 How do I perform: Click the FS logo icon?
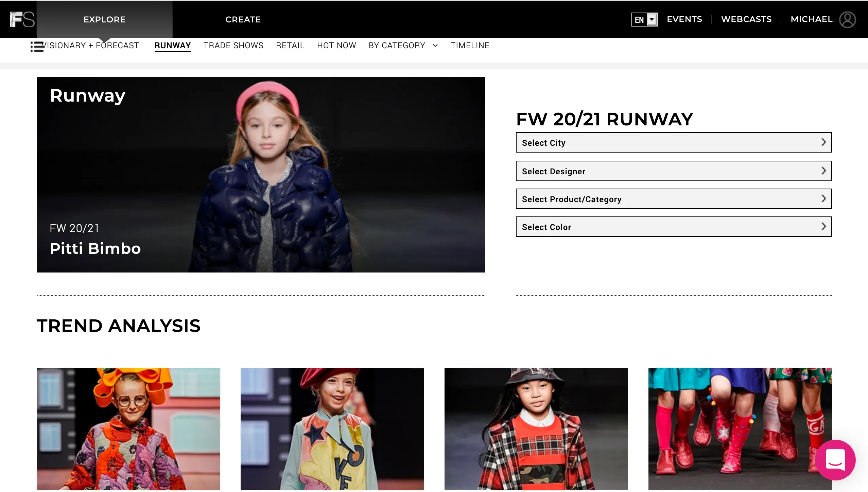click(x=22, y=19)
